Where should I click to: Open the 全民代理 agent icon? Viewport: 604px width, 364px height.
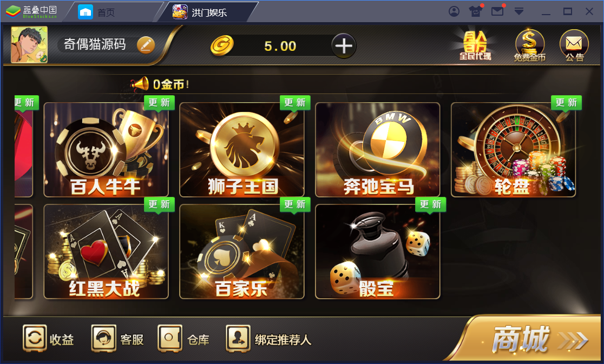pyautogui.click(x=475, y=45)
